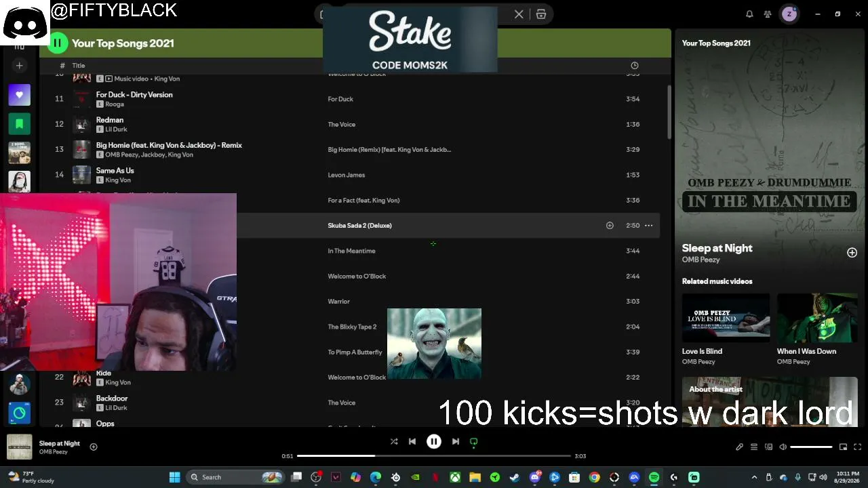868x488 pixels.
Task: Pause the playlist with the green header button
Action: click(58, 43)
